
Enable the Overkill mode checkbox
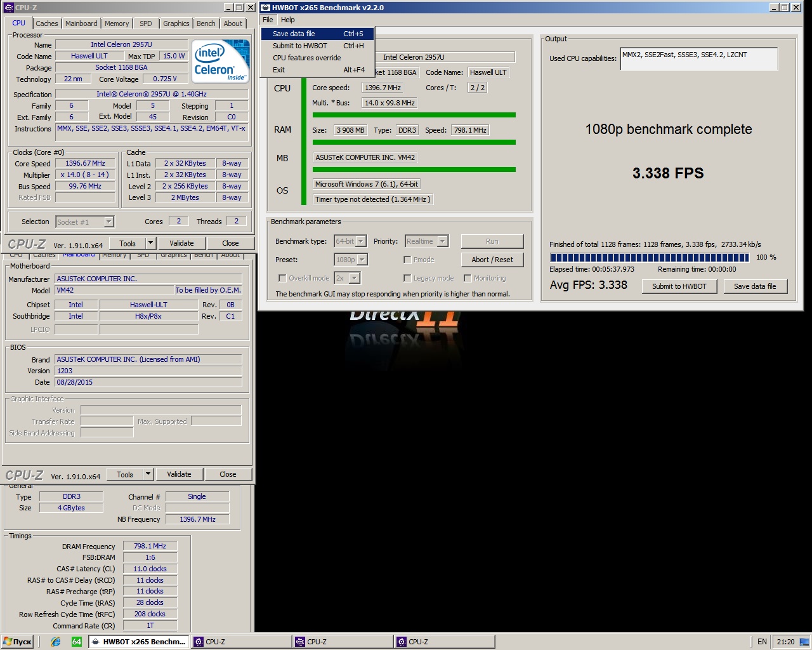pyautogui.click(x=282, y=278)
